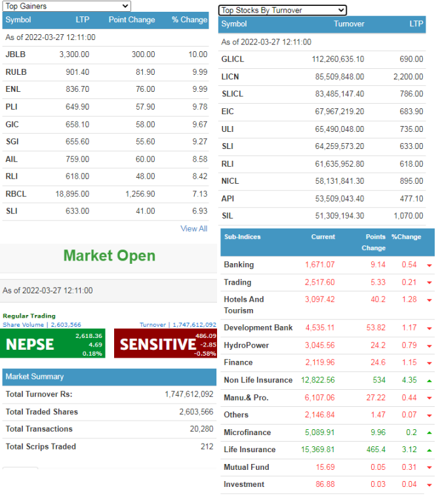Screen dimensions: 440x504
Task: Click the SENSITIVE index box
Action: tap(165, 343)
